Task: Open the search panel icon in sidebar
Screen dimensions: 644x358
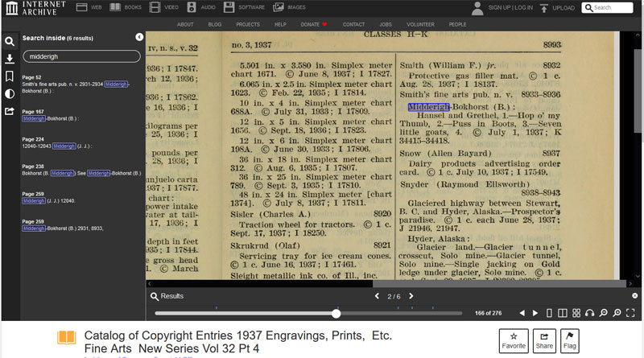Action: 10,41
